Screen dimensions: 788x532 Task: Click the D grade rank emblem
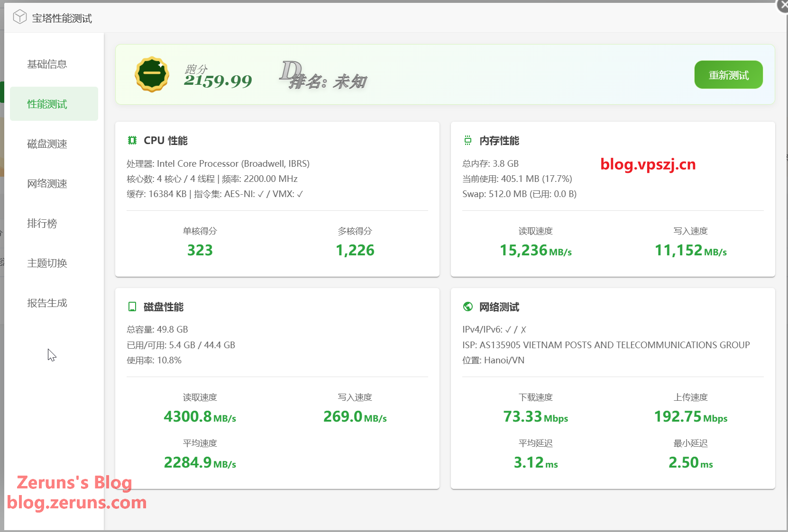(x=290, y=72)
